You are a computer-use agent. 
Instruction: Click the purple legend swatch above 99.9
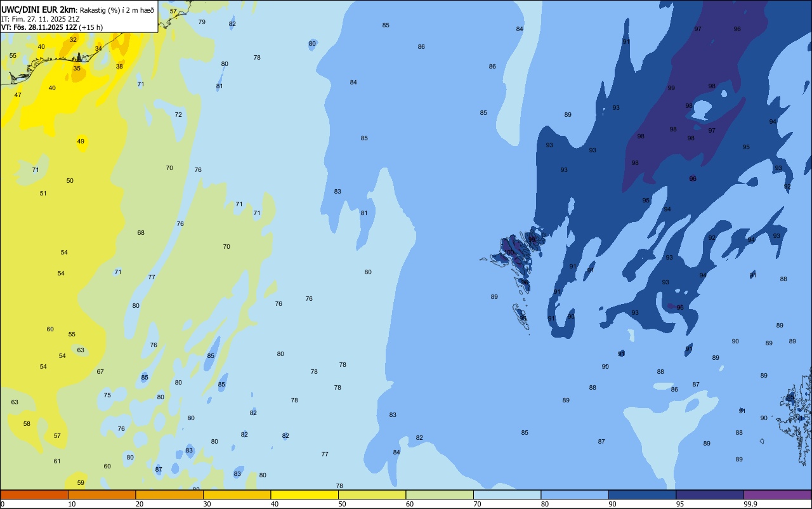[777, 494]
